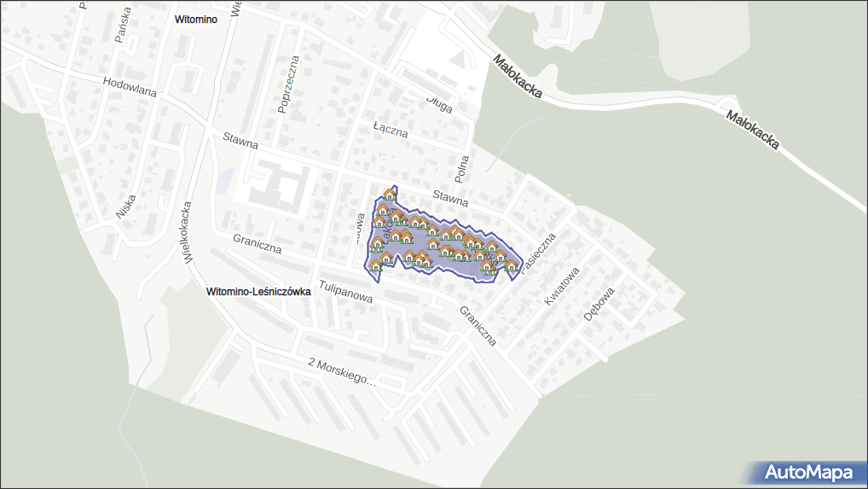
Task: Select the easternmost house icon near Pasieczna
Action: tap(511, 266)
